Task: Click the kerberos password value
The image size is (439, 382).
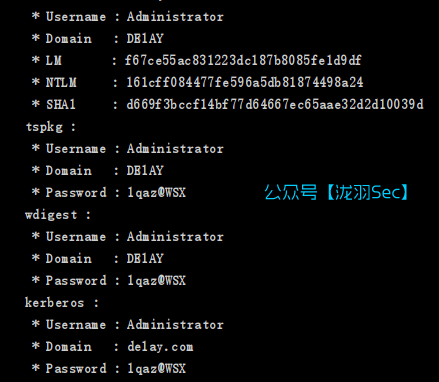Action: point(156,368)
